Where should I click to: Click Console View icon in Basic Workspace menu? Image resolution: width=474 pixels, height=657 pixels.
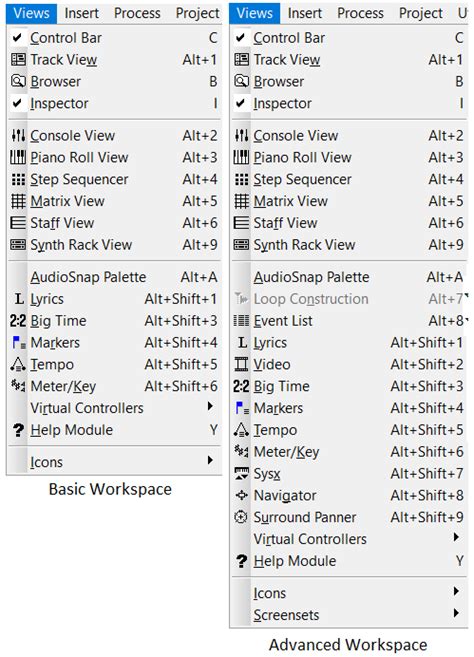18,135
